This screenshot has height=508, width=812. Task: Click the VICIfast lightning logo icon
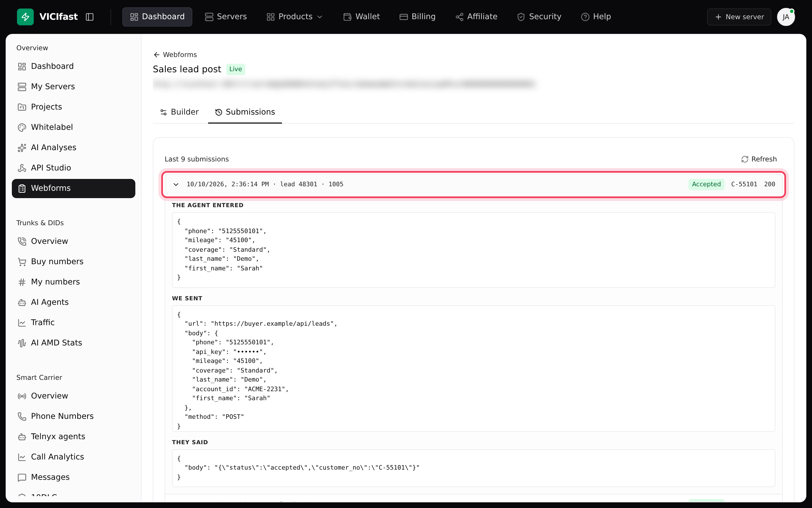pyautogui.click(x=25, y=17)
